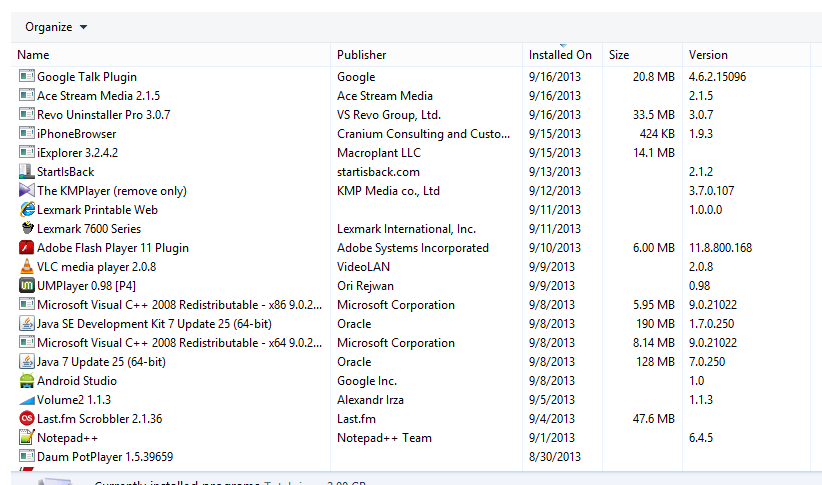Screen dimensions: 822x485
Task: Click the Revo Uninstaller Pro icon
Action: pyautogui.click(x=27, y=114)
